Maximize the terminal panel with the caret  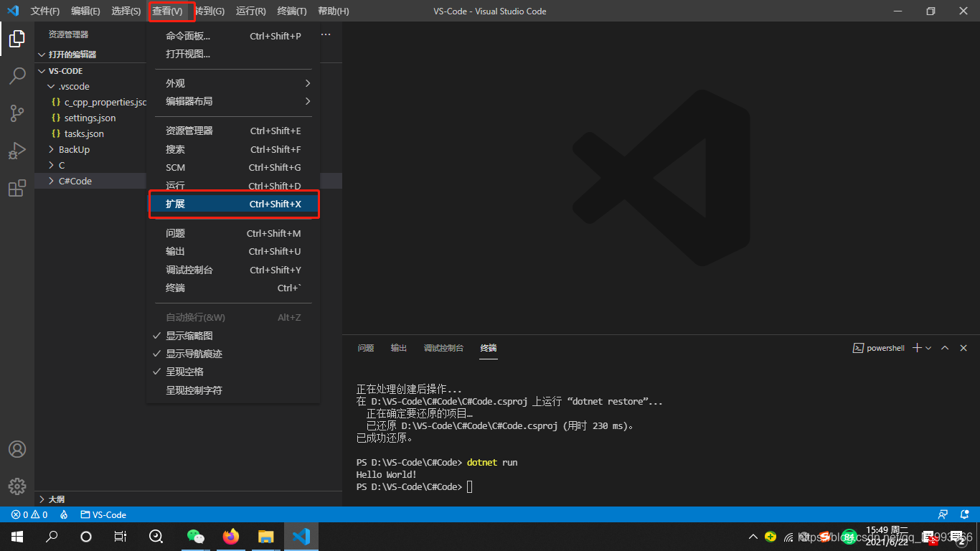(945, 348)
